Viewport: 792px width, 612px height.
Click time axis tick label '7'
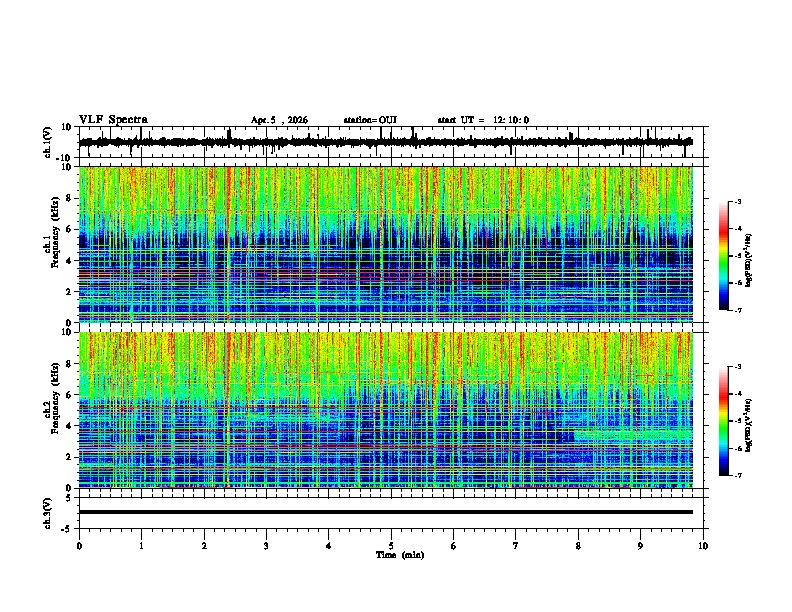point(516,546)
